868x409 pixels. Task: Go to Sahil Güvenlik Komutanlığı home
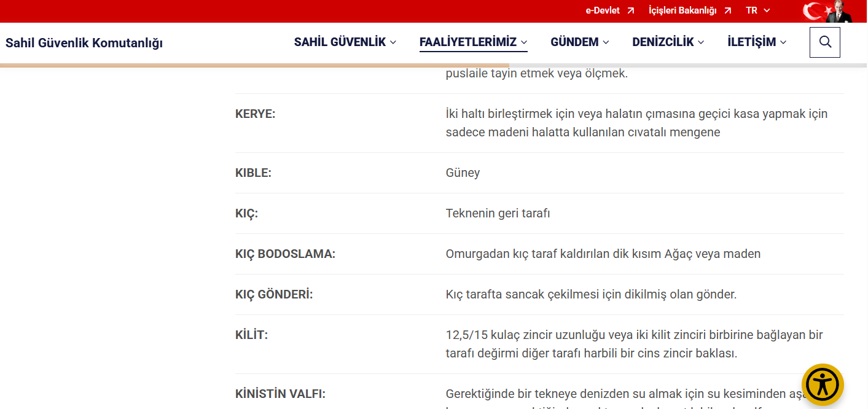[x=84, y=43]
